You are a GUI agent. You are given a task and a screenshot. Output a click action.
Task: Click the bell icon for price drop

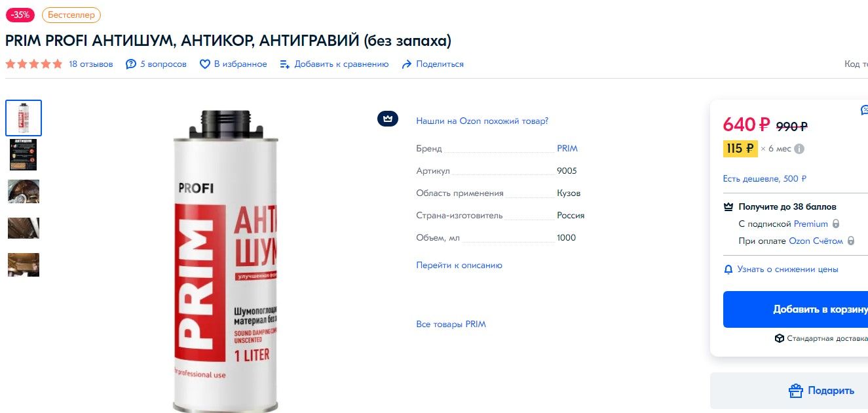point(728,269)
